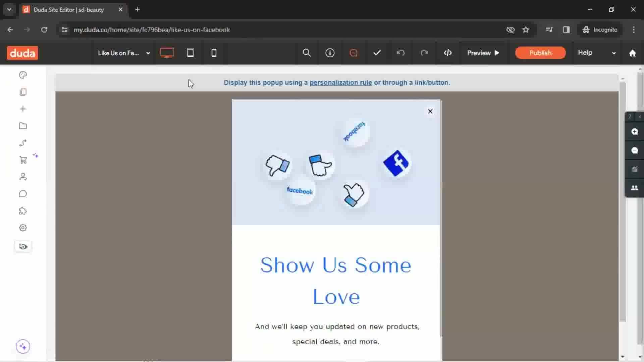Image resolution: width=644 pixels, height=362 pixels.
Task: Open the Blog speech bubble icon
Action: point(23,194)
